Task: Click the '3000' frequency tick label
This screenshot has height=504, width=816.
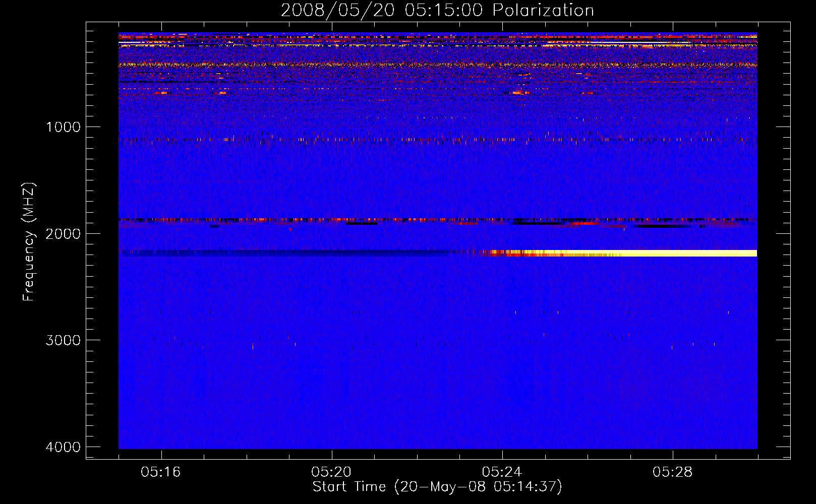Action: click(63, 340)
